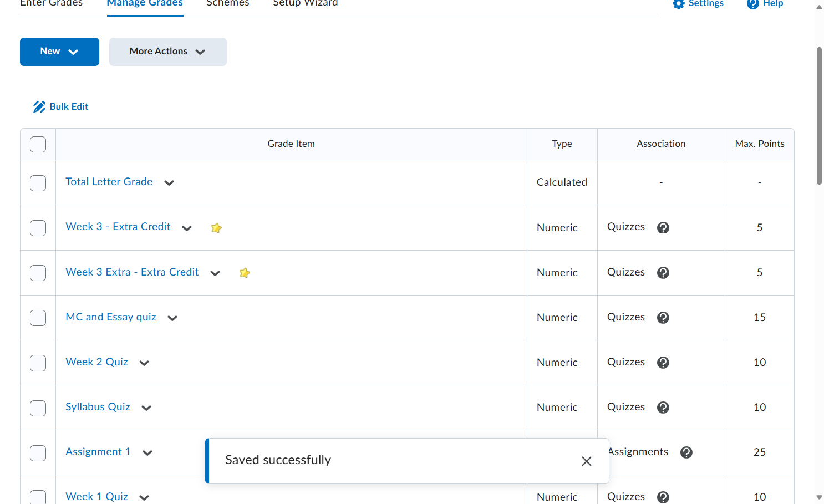Select the Total Letter Grade checkbox

pyautogui.click(x=38, y=183)
